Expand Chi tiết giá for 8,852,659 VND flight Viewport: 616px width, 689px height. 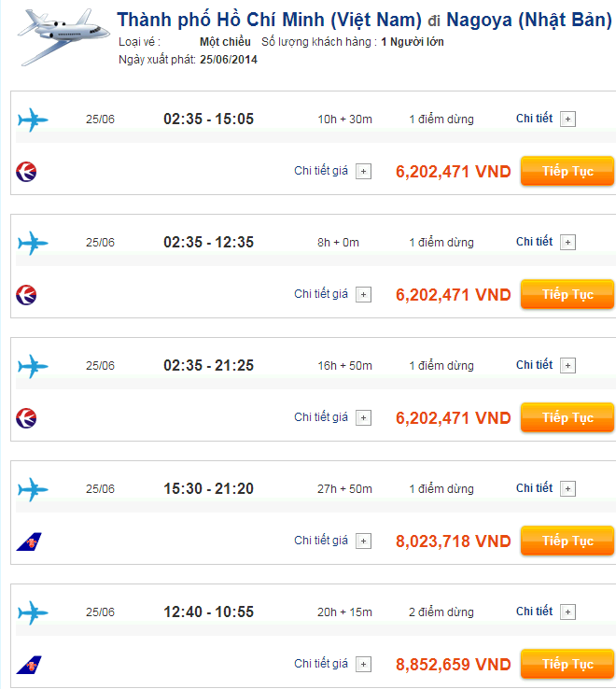[x=363, y=664]
